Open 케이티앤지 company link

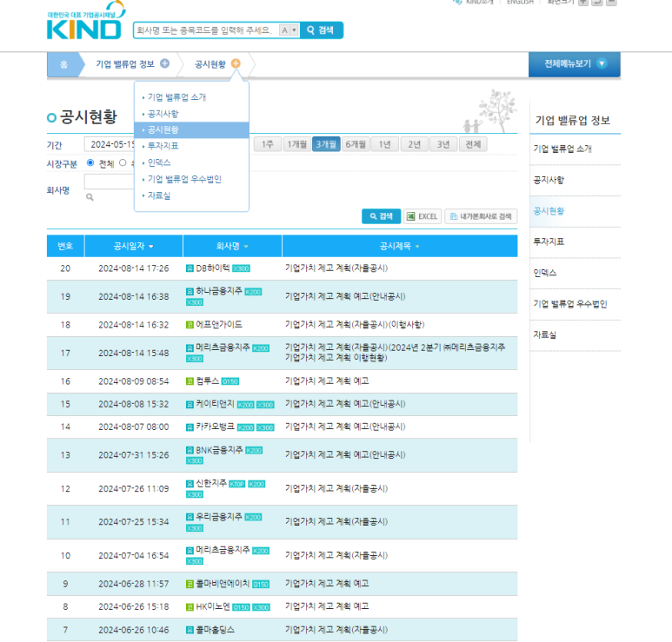pos(215,404)
